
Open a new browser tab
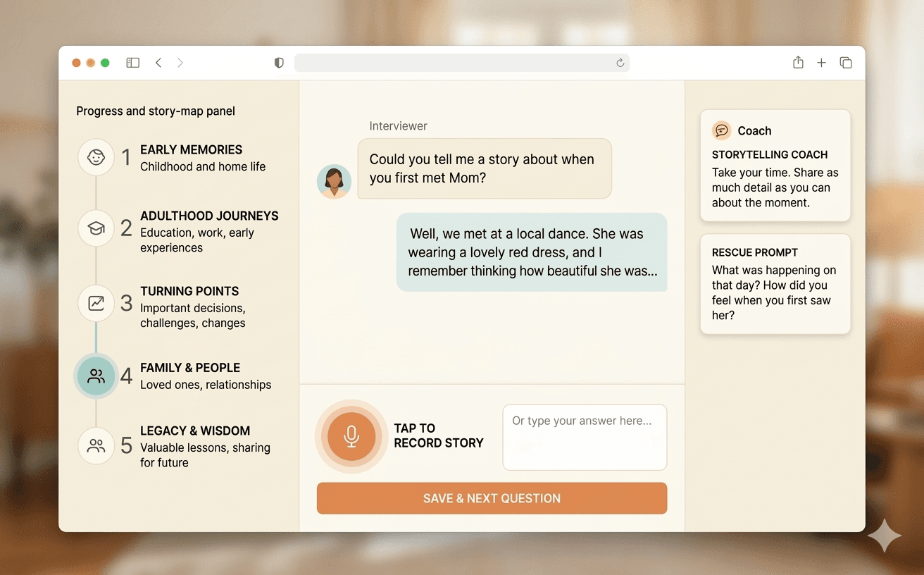click(821, 62)
